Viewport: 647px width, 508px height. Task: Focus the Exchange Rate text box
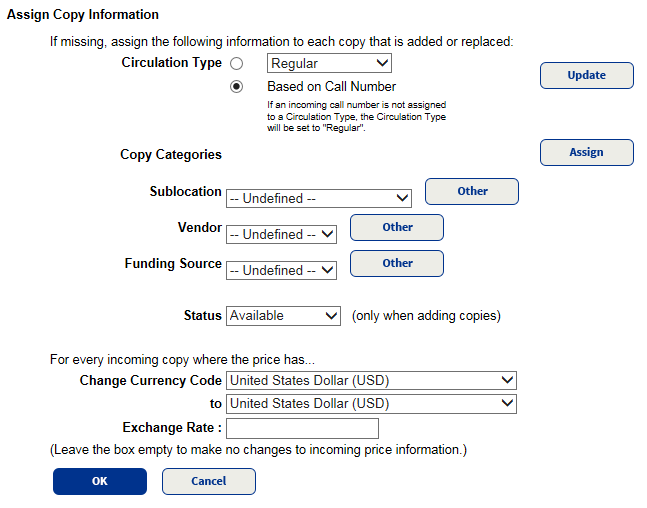(303, 428)
